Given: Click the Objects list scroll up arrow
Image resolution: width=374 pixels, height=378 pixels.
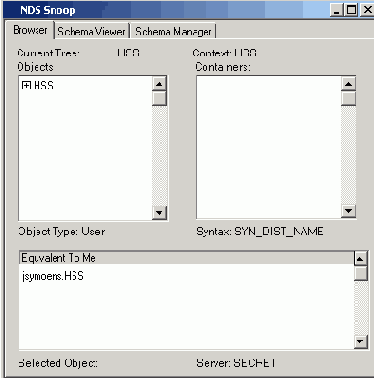Looking at the screenshot, I should [159, 84].
